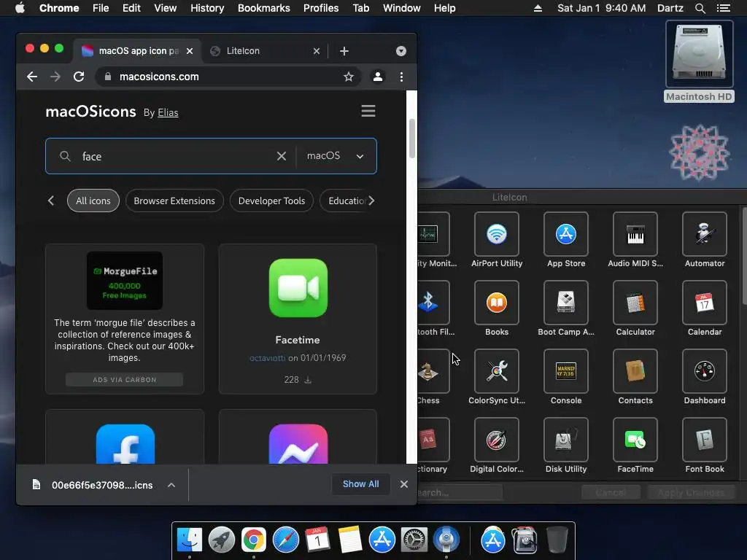
Task: Open the Messenger icon card on macosicons
Action: (x=298, y=437)
